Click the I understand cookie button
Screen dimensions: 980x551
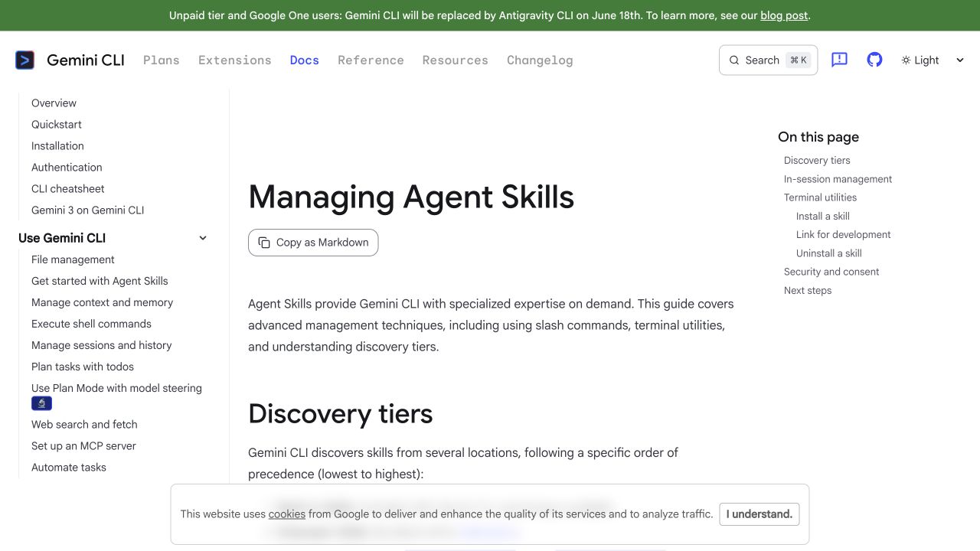[x=759, y=514]
